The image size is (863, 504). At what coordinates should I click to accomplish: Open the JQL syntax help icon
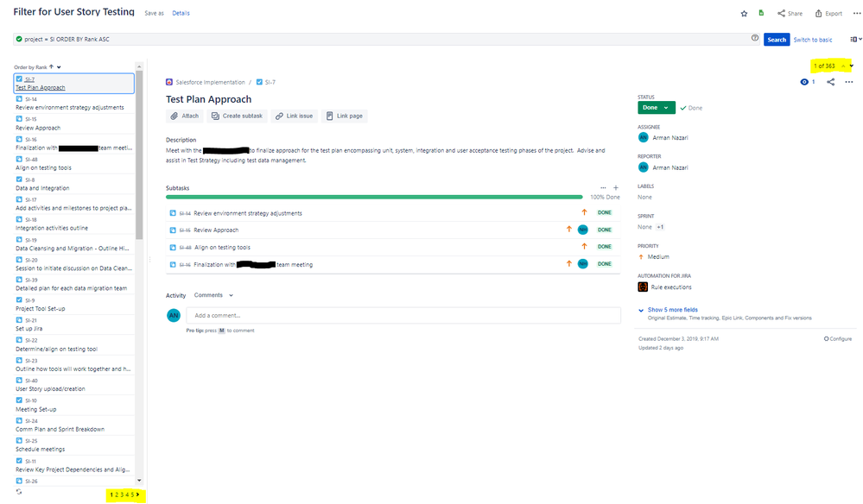[x=754, y=38]
